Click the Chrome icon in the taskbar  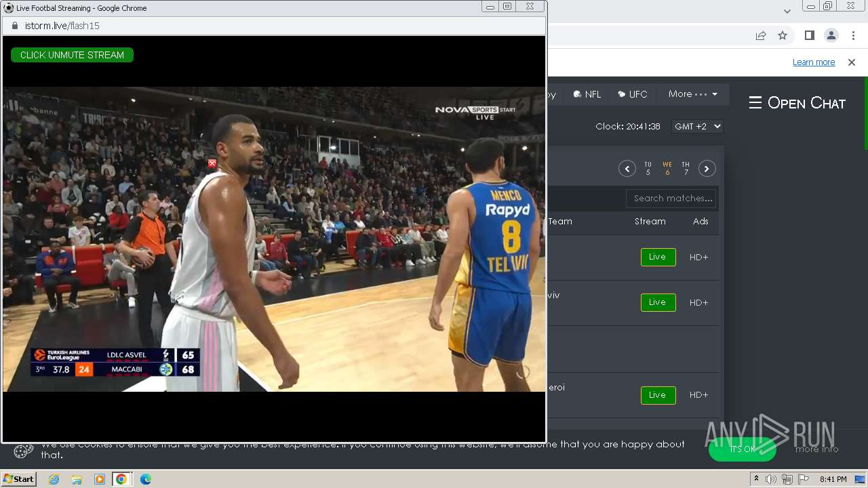[x=121, y=479]
